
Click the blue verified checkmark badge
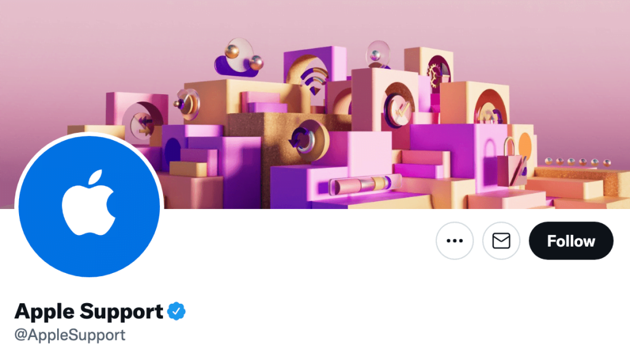(x=176, y=311)
